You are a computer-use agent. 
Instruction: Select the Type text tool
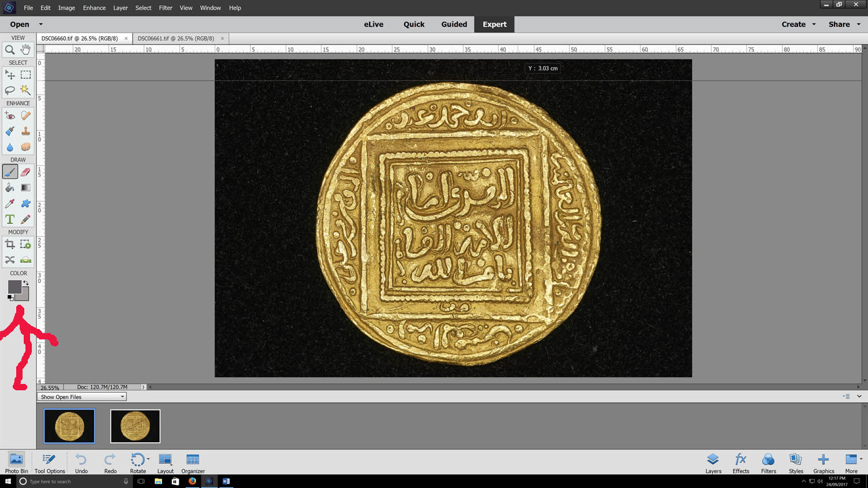click(x=10, y=219)
